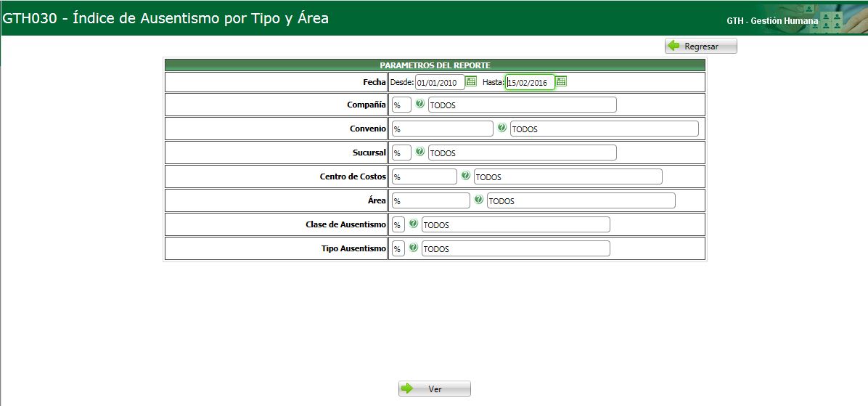Open the Área lookup help icon
Viewport: 868px width, 406px height.
(x=478, y=200)
